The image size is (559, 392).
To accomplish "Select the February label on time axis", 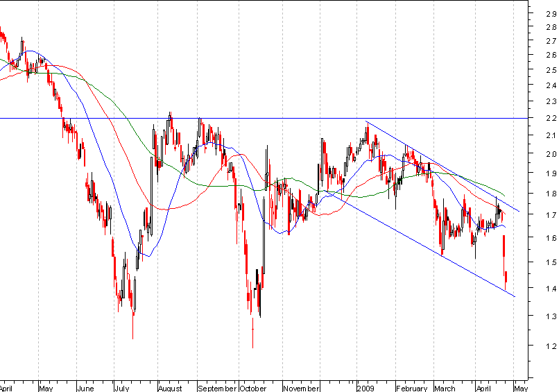I will [x=412, y=389].
